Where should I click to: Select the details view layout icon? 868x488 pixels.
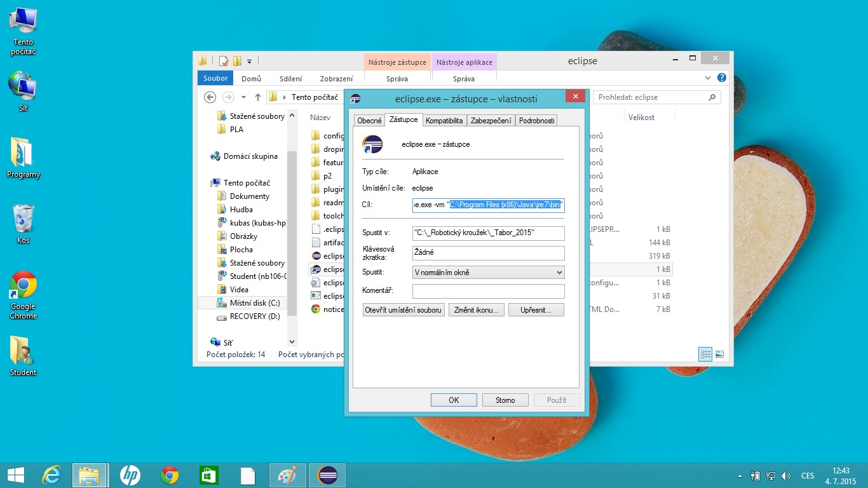pos(705,354)
